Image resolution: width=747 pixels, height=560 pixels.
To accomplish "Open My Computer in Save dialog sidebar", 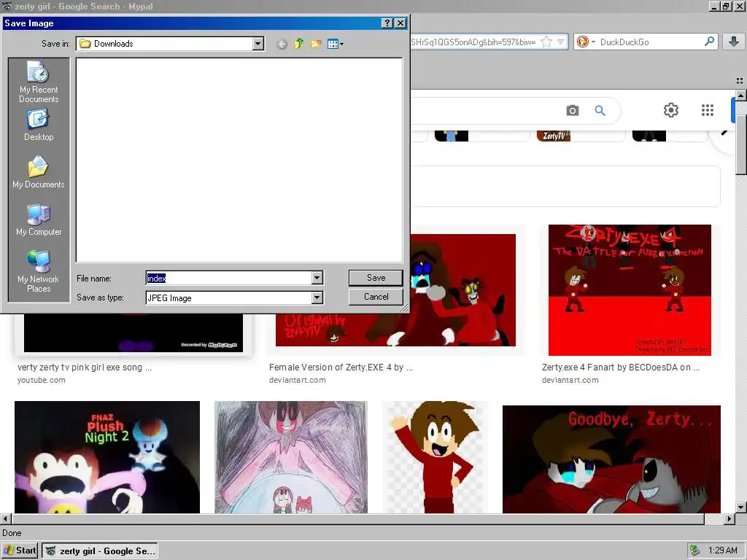I will pyautogui.click(x=39, y=220).
